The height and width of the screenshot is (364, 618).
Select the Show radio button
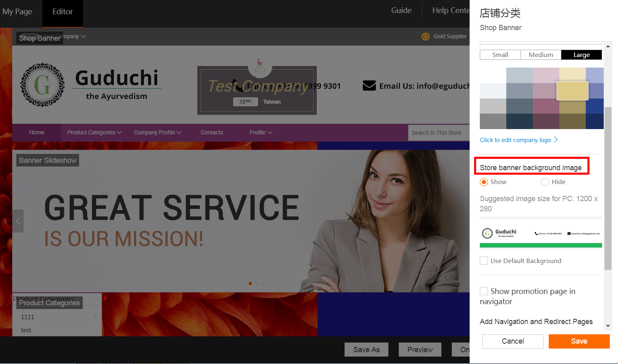484,182
